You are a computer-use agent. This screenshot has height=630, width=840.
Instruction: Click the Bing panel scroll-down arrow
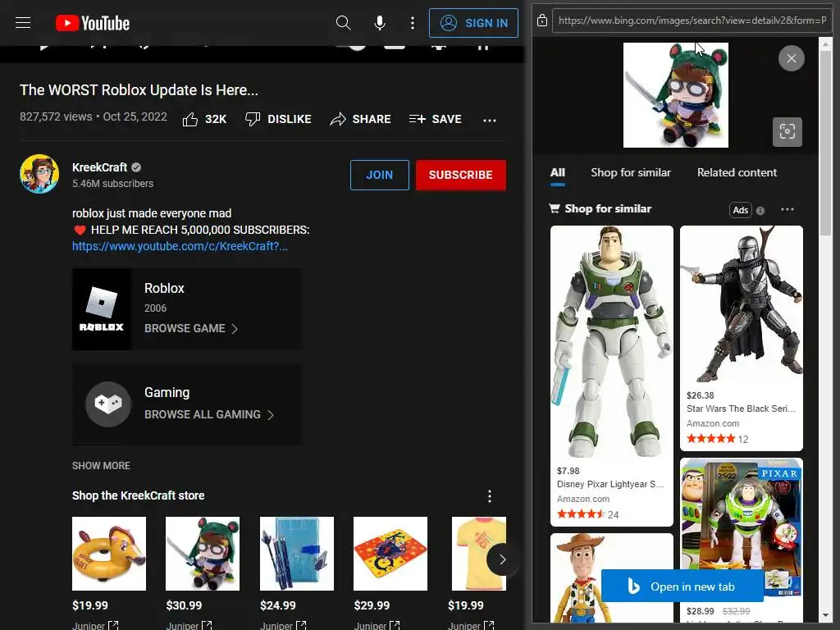pos(825,615)
